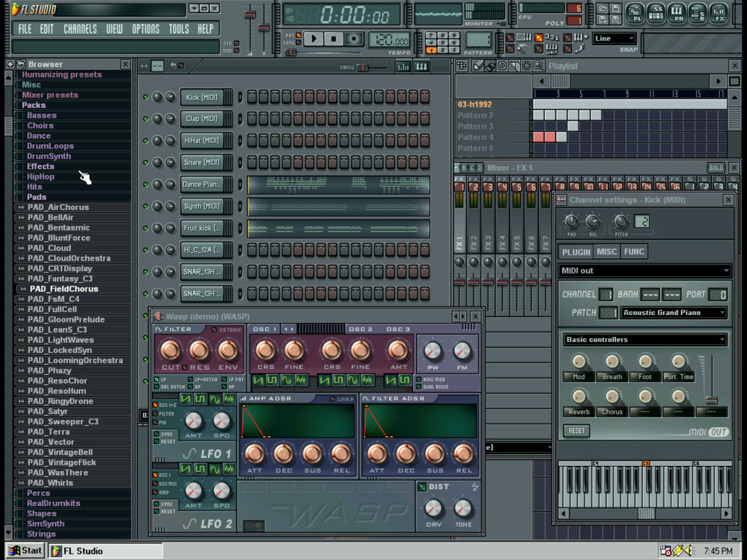
Task: Select sine waveform for WASP OSC 1
Action: (286, 380)
